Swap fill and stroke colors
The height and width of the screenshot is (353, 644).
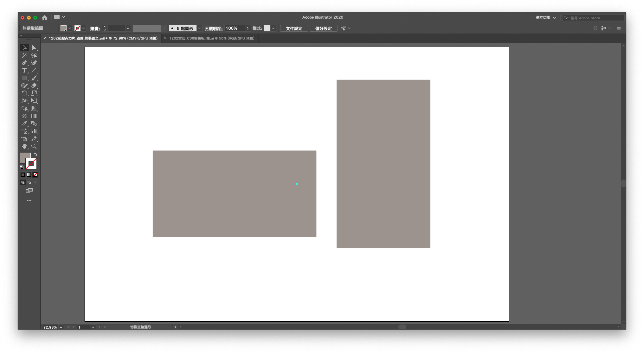[x=35, y=154]
